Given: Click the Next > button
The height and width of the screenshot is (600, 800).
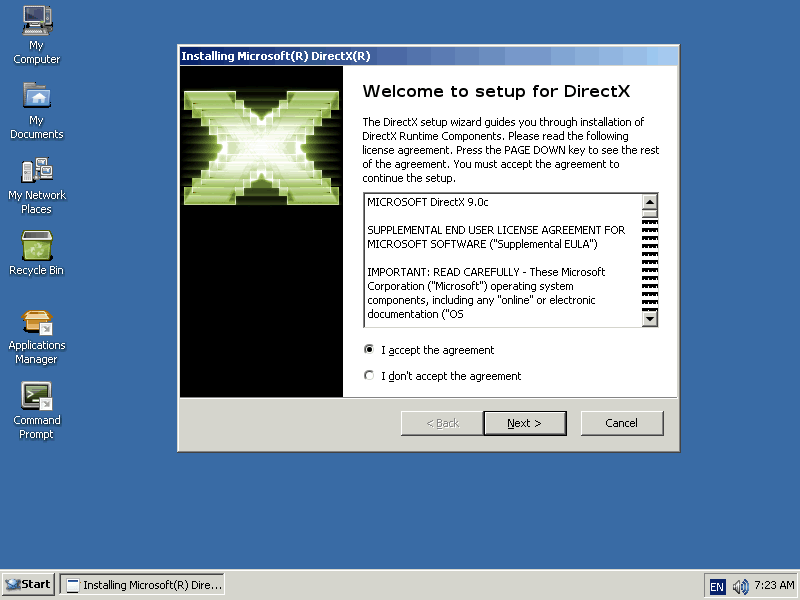Looking at the screenshot, I should pyautogui.click(x=524, y=423).
